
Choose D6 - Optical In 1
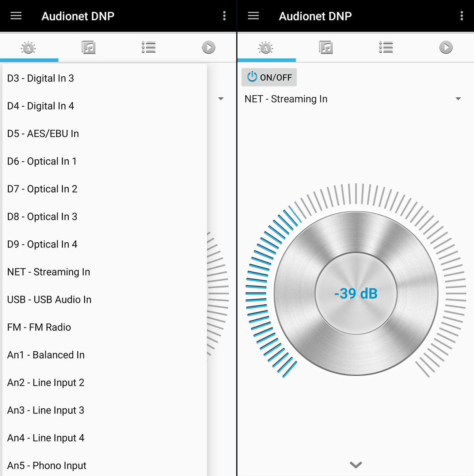(x=105, y=161)
